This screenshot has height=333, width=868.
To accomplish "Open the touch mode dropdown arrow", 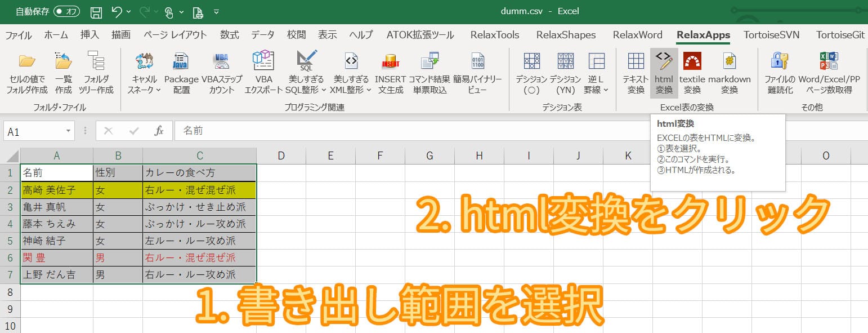I will point(181,11).
